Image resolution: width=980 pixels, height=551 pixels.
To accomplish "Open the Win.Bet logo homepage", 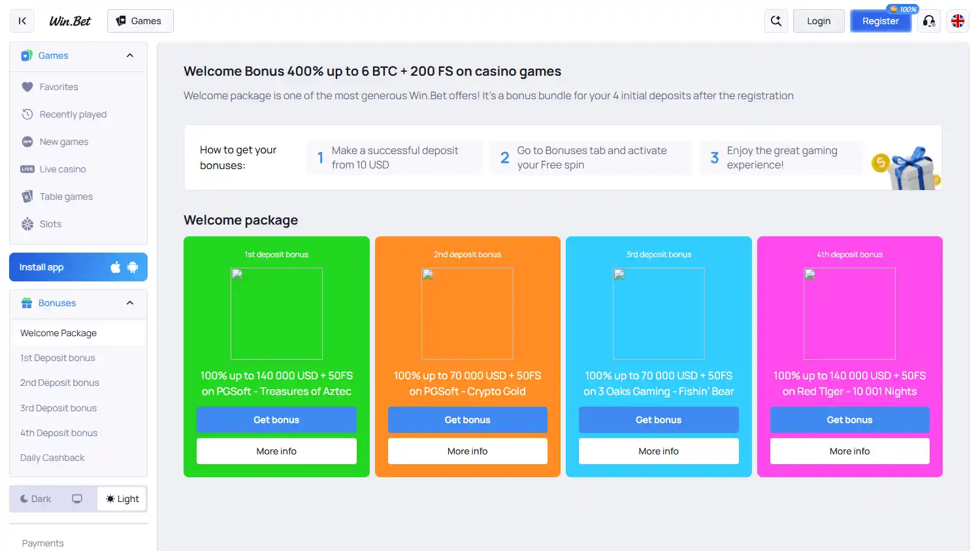I will (x=70, y=21).
